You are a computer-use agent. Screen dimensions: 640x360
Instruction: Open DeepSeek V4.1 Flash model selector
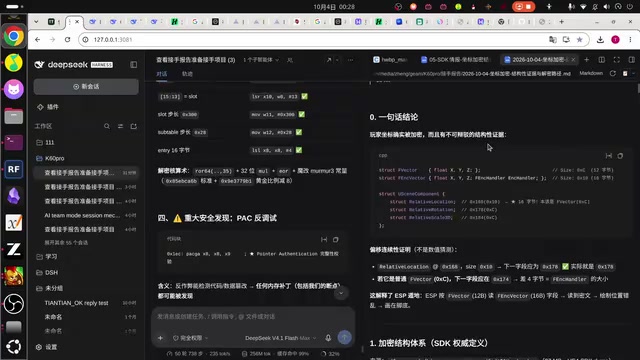point(280,338)
